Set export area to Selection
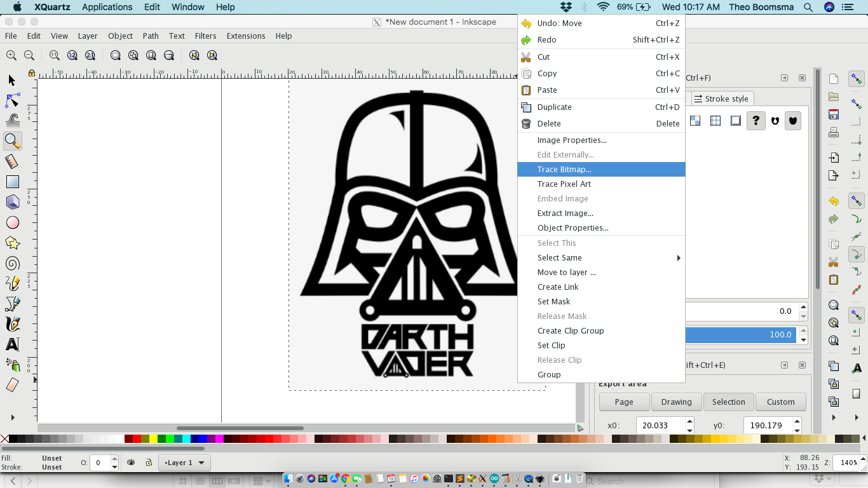 pos(728,402)
